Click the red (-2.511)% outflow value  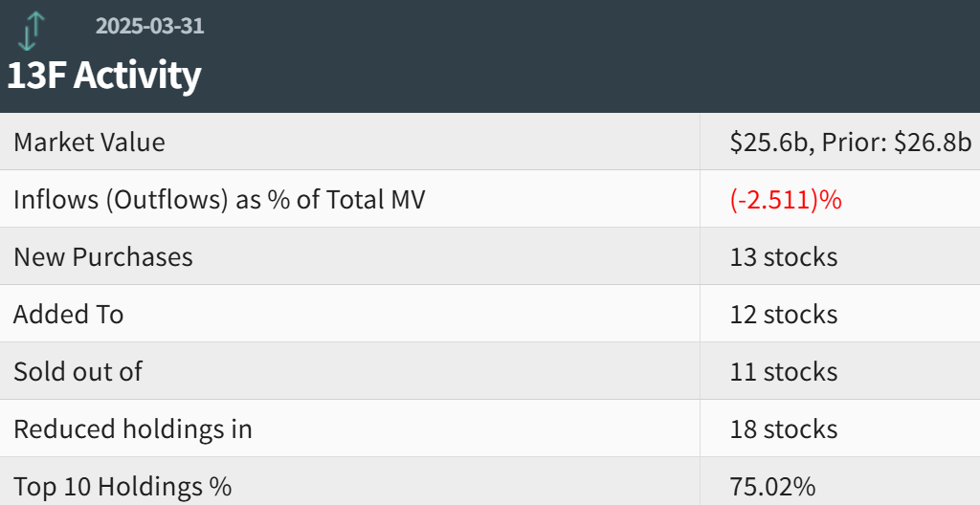786,200
